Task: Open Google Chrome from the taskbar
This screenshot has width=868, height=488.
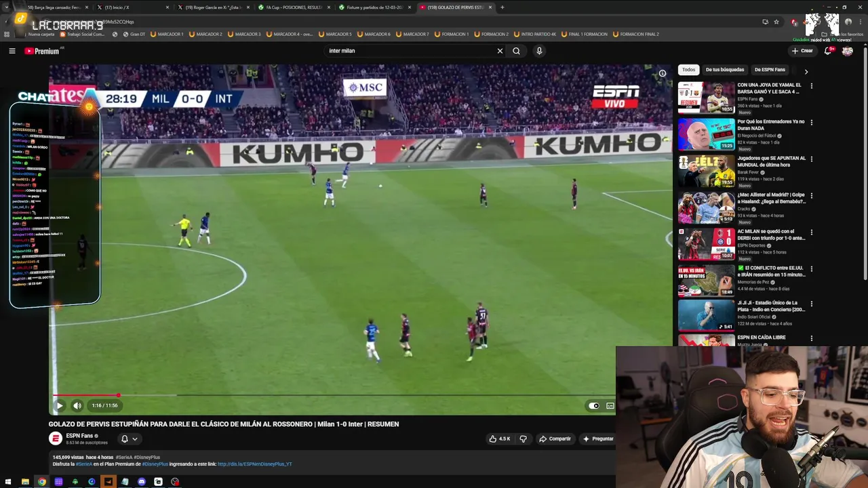Action: point(41,482)
